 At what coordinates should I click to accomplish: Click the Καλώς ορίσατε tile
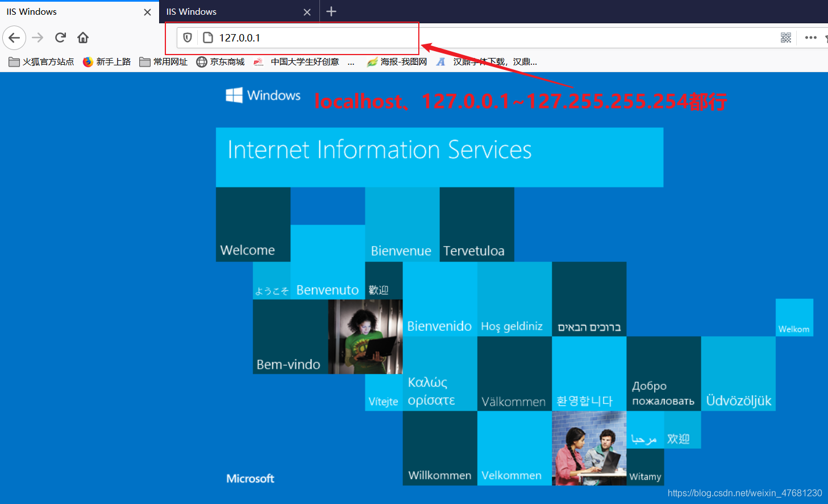pos(440,373)
